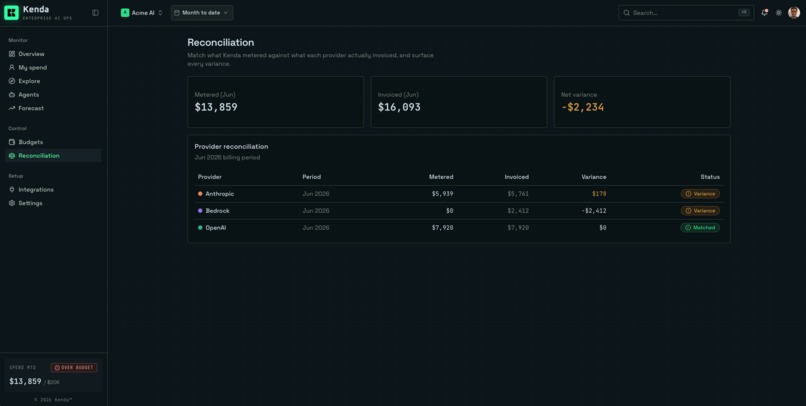Click the Overview grid icon

(x=12, y=54)
